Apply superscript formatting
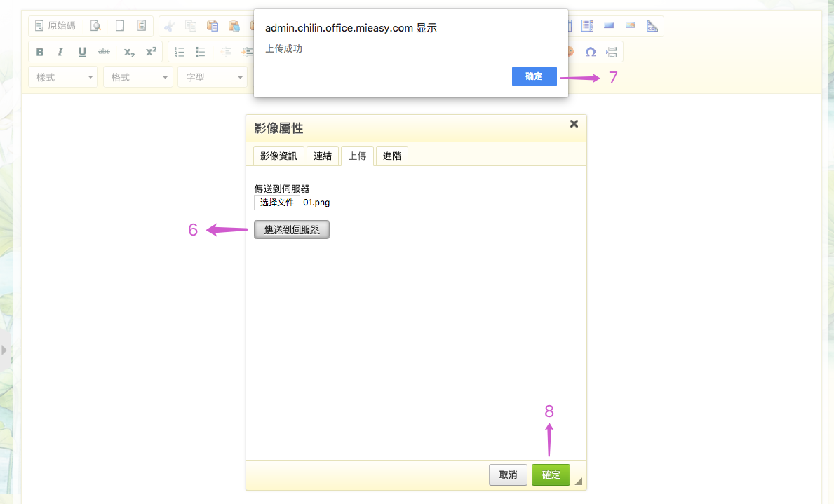 [x=151, y=52]
